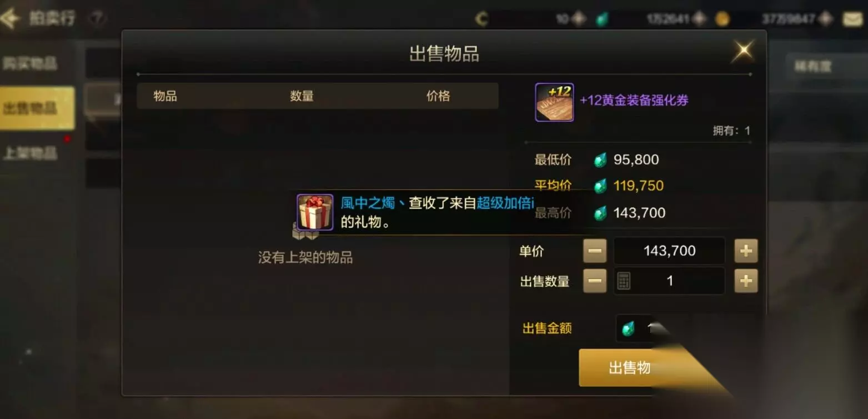Open the mail envelope icon
This screenshot has width=868, height=419.
[x=853, y=19]
